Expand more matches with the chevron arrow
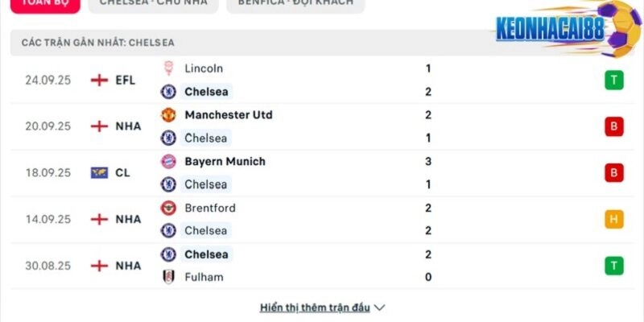Image resolution: width=644 pixels, height=322 pixels. coord(380,308)
